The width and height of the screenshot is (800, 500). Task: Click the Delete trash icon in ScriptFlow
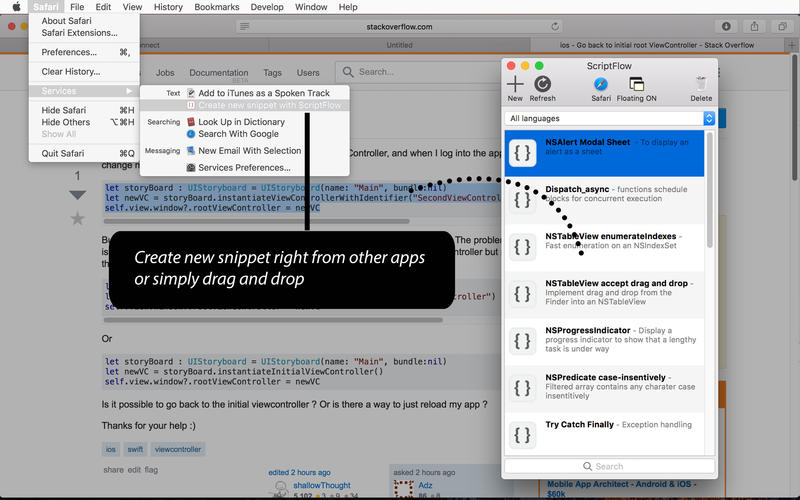click(x=701, y=84)
